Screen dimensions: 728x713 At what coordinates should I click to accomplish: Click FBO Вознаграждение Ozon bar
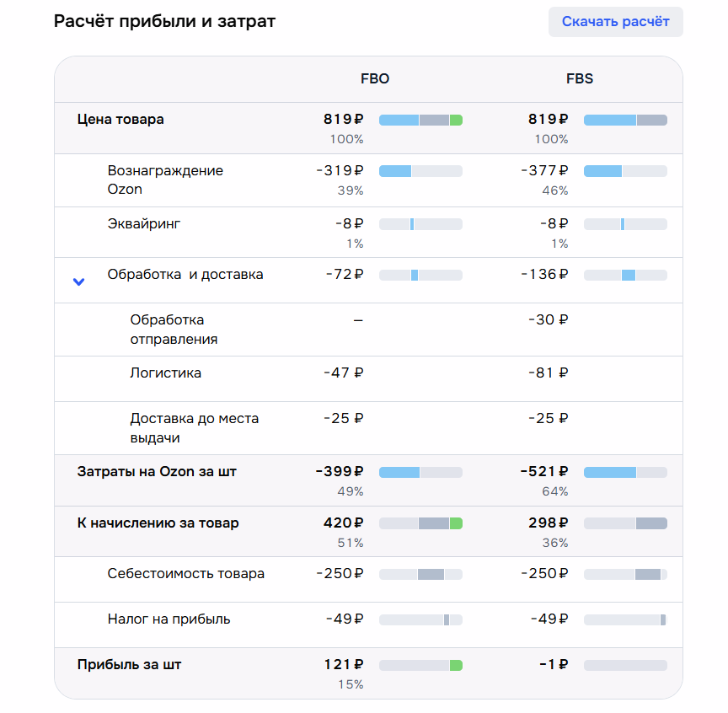point(420,172)
